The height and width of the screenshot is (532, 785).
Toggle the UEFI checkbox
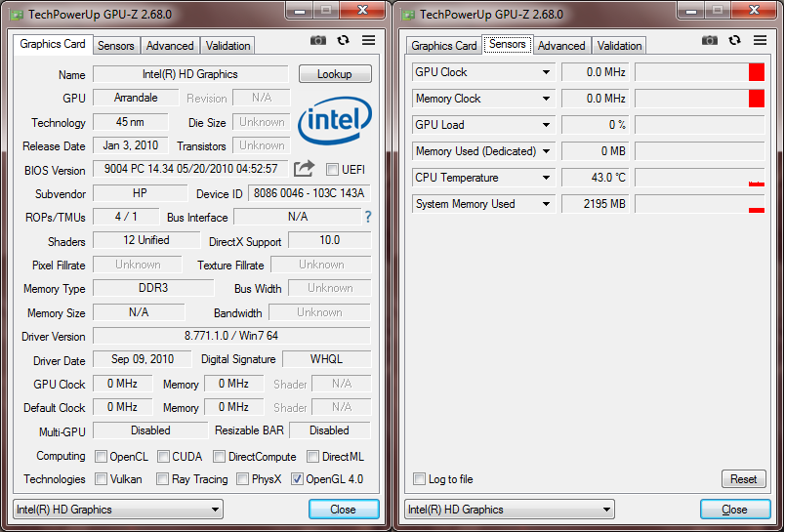(x=332, y=170)
